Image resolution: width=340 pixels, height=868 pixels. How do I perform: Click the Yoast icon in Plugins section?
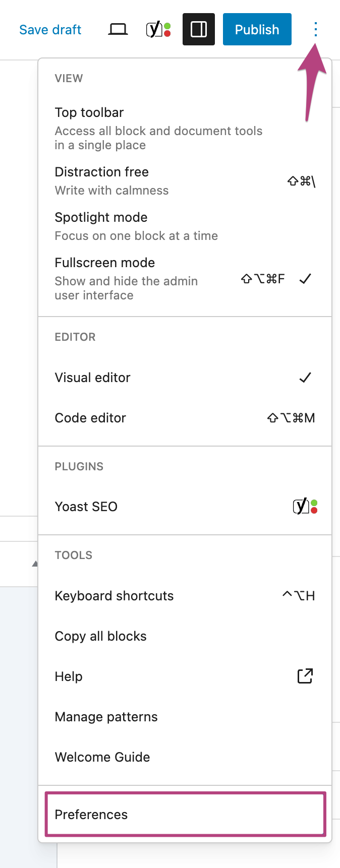point(305,506)
